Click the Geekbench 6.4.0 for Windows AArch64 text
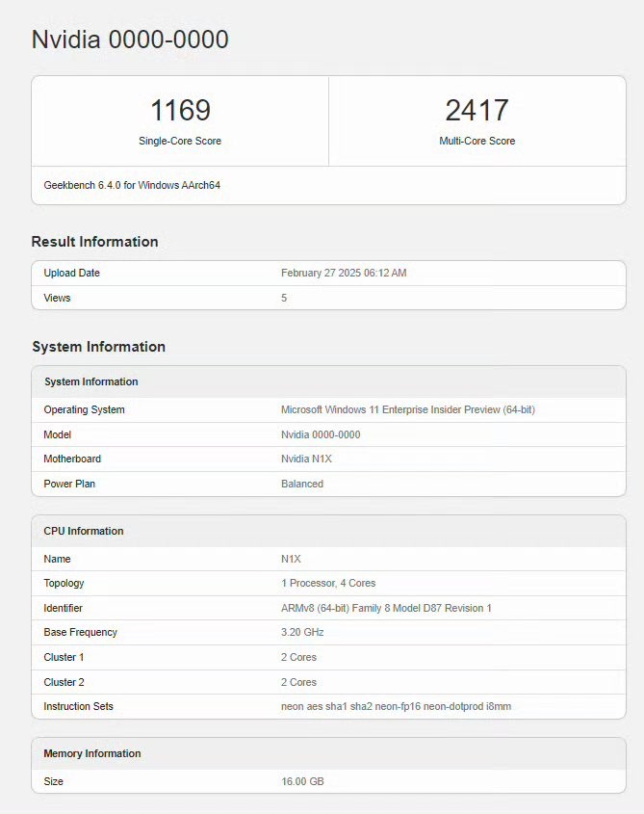644x814 pixels. 132,185
